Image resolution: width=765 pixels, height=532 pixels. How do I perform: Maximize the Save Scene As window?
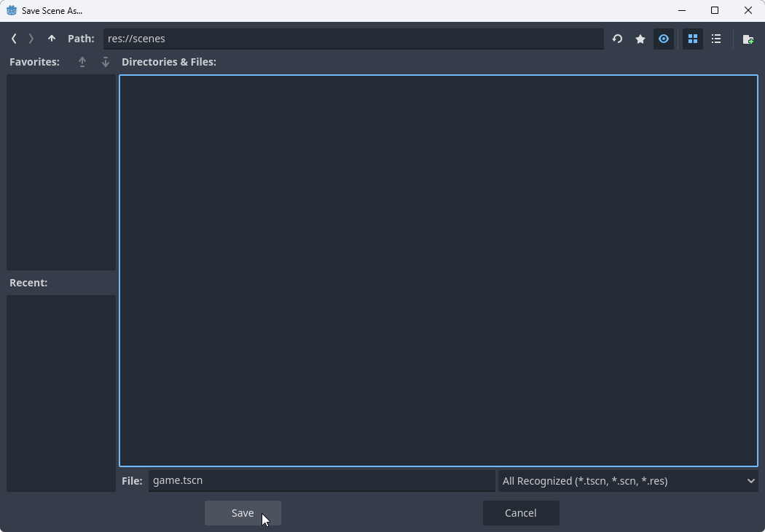[x=715, y=10]
